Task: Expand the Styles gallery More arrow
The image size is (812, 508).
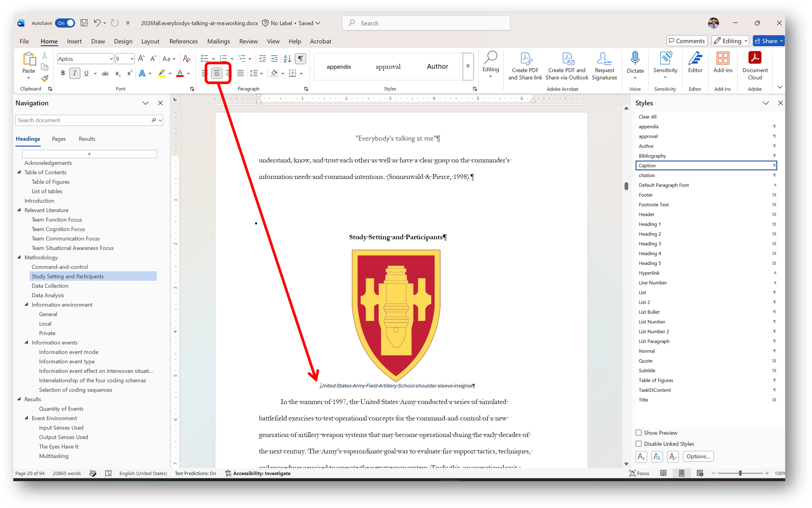Action: pyautogui.click(x=468, y=67)
